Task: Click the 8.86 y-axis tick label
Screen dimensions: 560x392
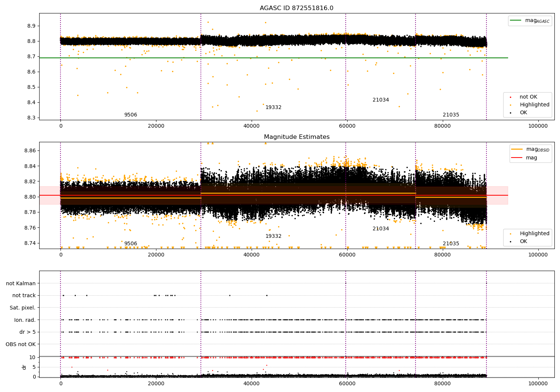Action: pos(30,151)
